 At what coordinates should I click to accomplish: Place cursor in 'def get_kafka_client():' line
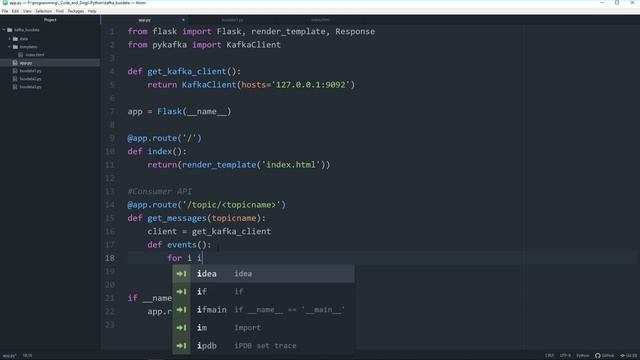tap(184, 71)
